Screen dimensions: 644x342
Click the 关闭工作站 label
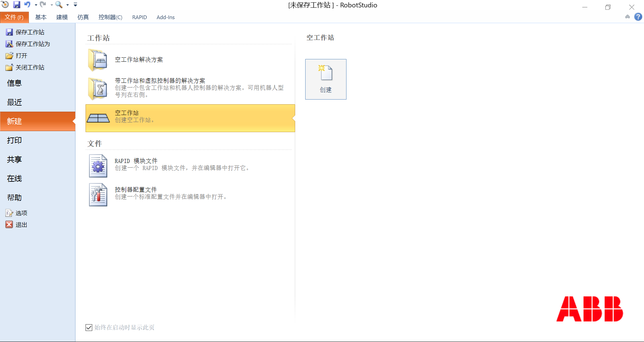pos(30,67)
